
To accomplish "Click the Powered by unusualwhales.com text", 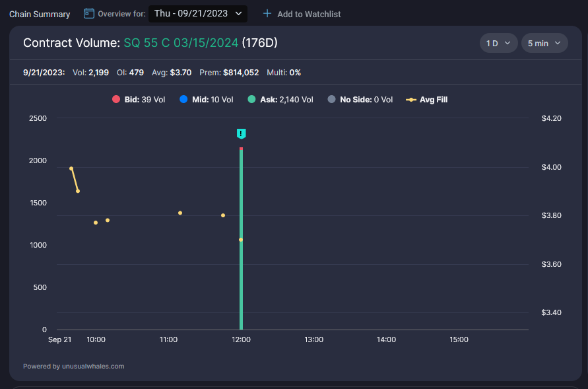I will point(73,366).
